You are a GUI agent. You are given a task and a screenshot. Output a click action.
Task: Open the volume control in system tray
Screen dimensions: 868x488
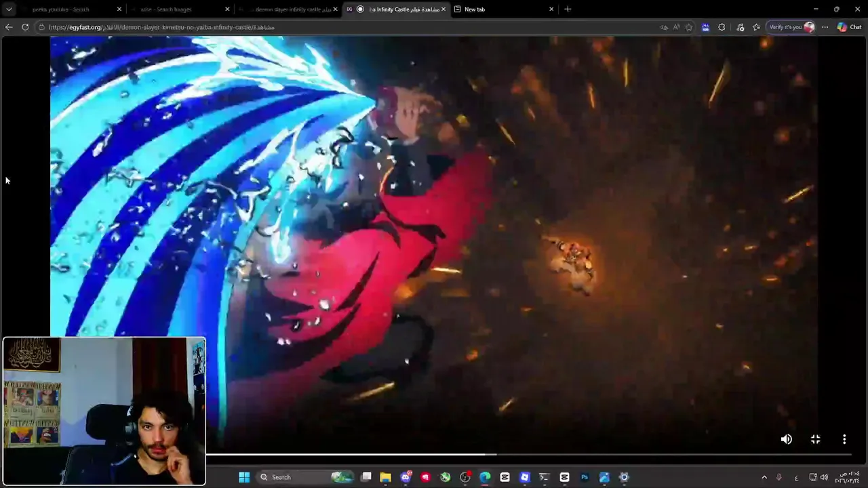pyautogui.click(x=825, y=477)
